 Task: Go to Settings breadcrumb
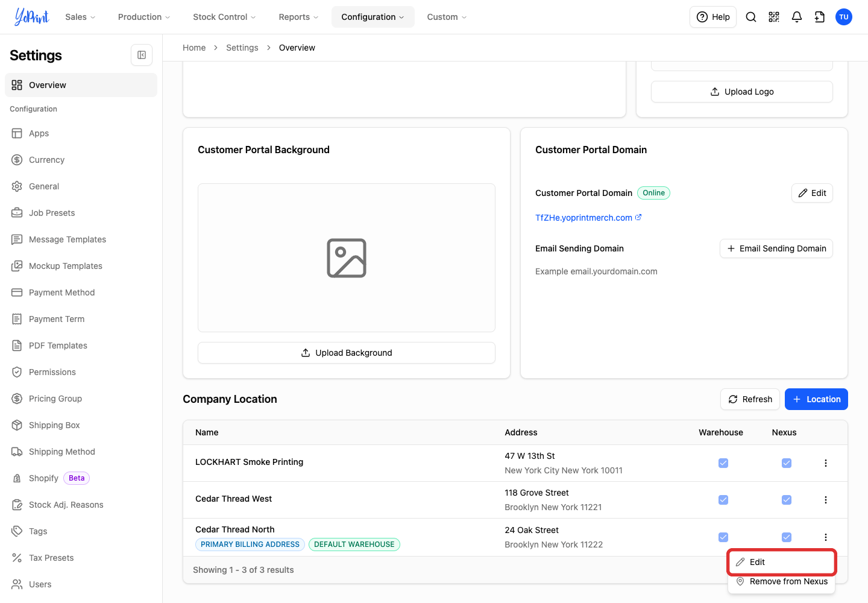pyautogui.click(x=242, y=48)
